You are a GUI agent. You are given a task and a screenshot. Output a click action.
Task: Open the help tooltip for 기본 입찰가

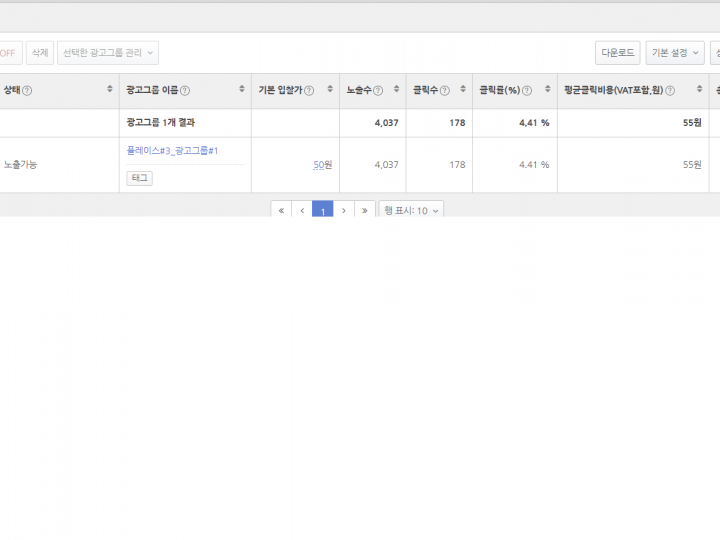309,91
